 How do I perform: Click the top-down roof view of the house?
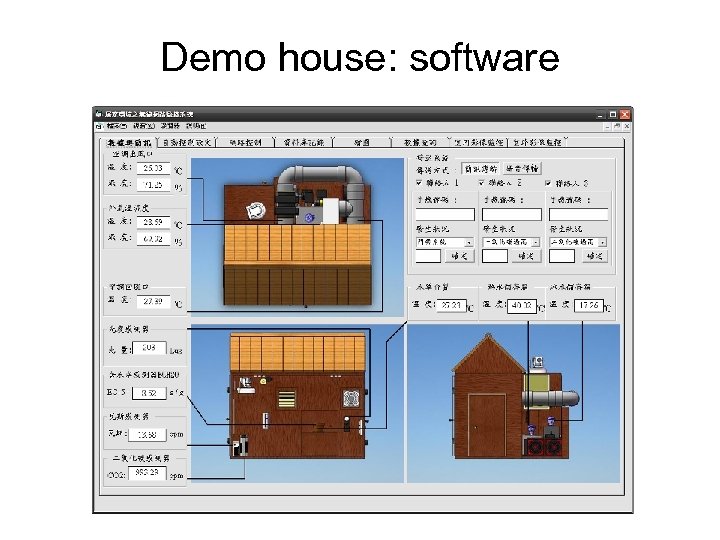click(x=298, y=235)
